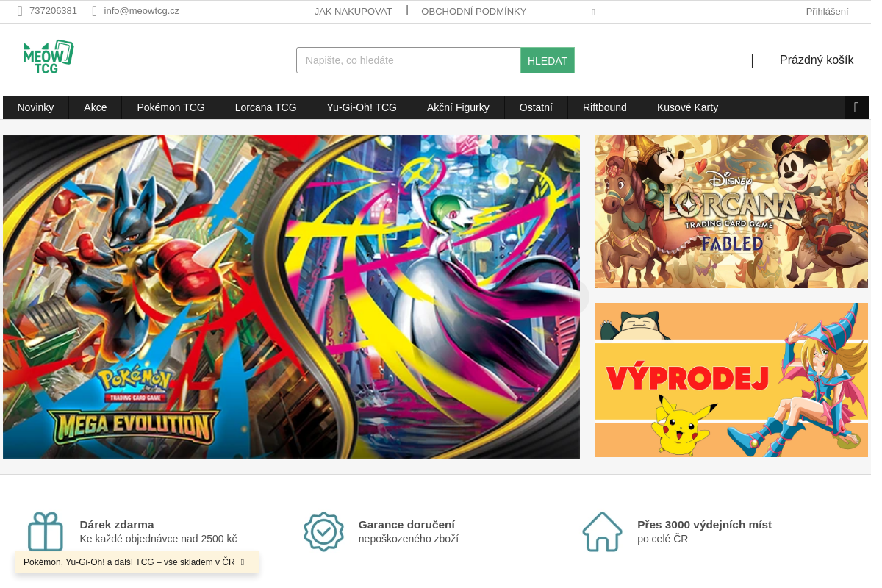Screen dimensions: 882x588
Task: Open the Lorcana TCG menu category
Action: click(266, 107)
